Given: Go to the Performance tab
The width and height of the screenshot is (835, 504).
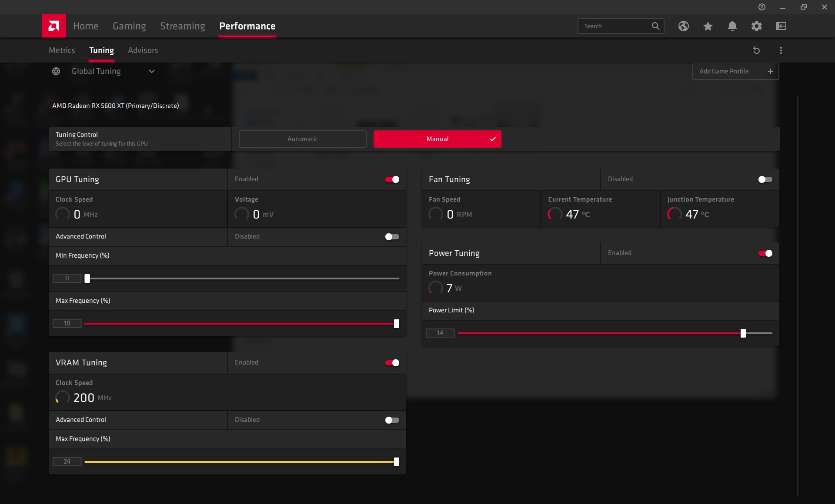Looking at the screenshot, I should coord(247,26).
